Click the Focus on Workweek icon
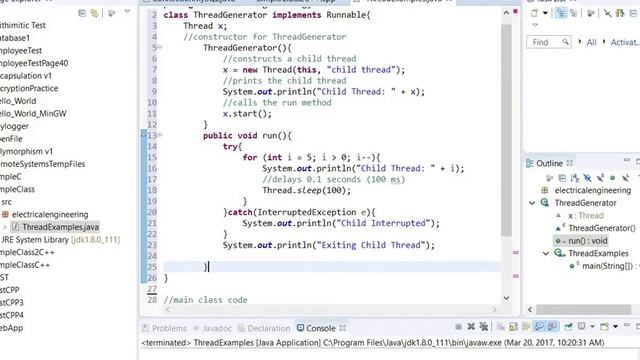 click(x=590, y=13)
